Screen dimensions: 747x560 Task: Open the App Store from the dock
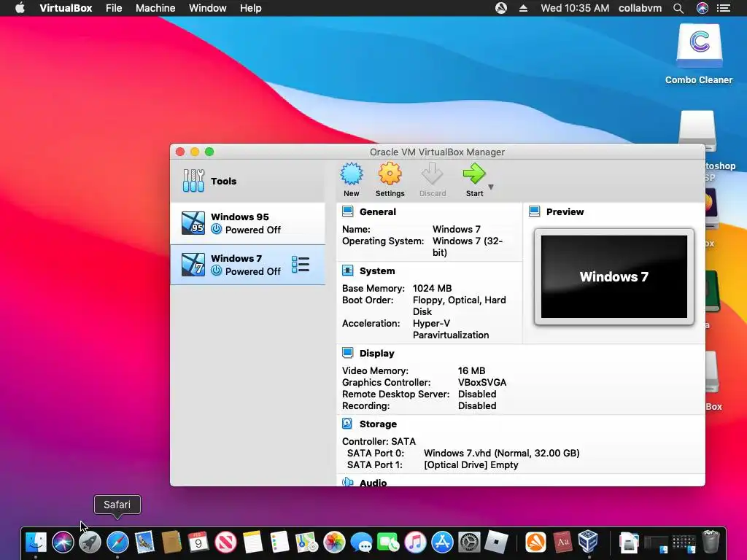pyautogui.click(x=443, y=542)
